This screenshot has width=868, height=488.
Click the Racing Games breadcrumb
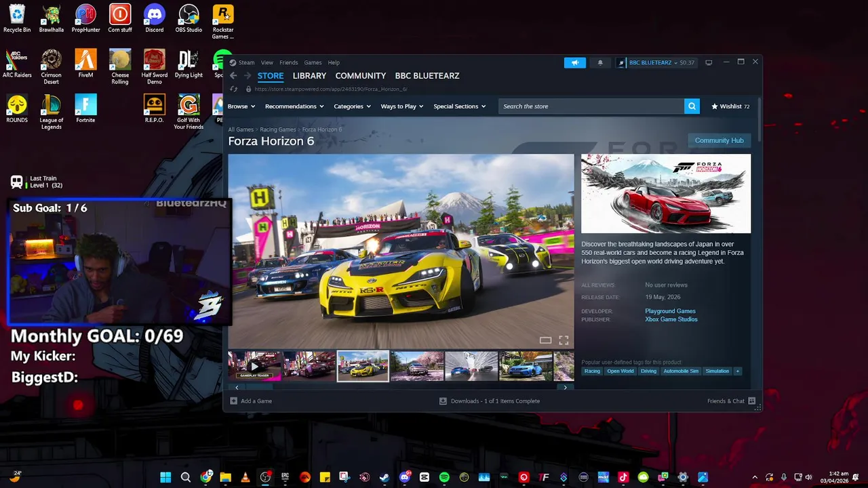(278, 129)
